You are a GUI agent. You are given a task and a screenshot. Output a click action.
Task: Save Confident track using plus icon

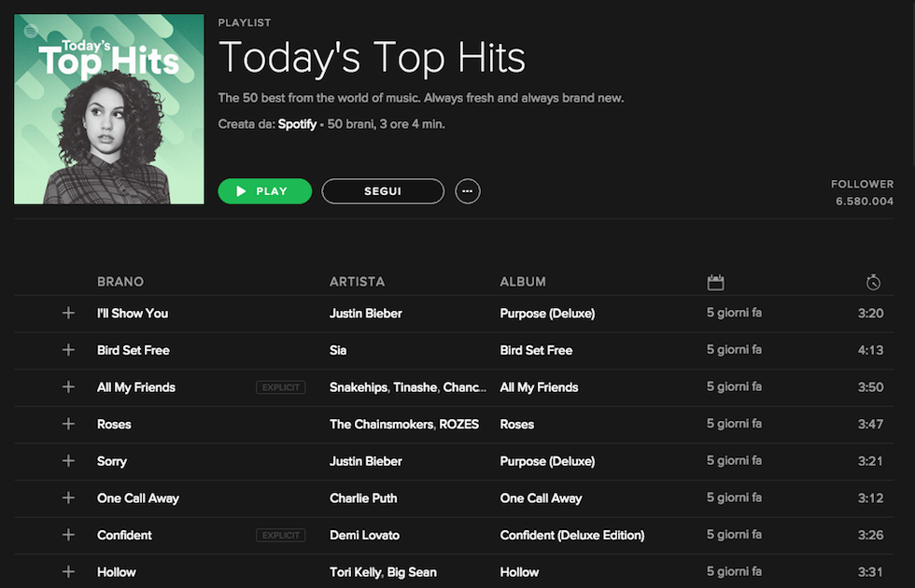click(68, 535)
